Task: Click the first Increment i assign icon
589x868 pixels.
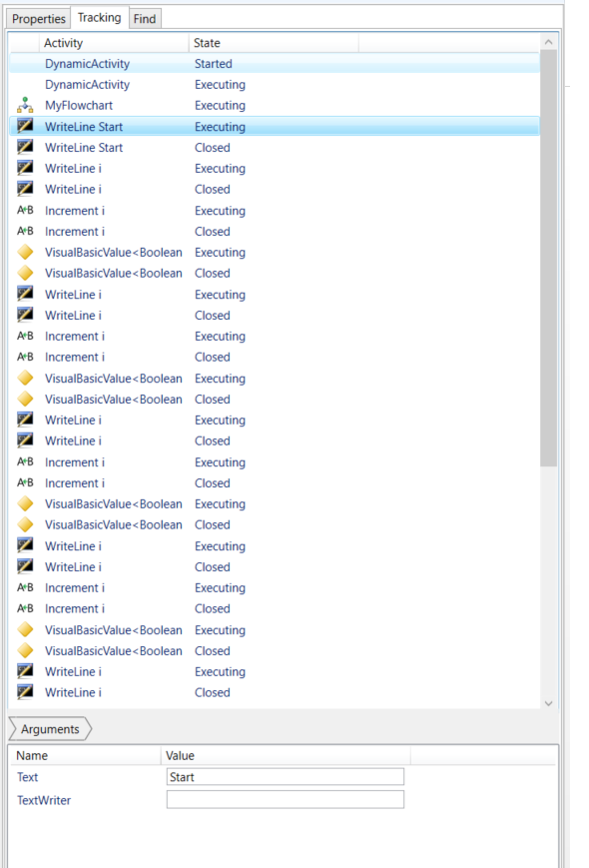Action: (x=25, y=211)
